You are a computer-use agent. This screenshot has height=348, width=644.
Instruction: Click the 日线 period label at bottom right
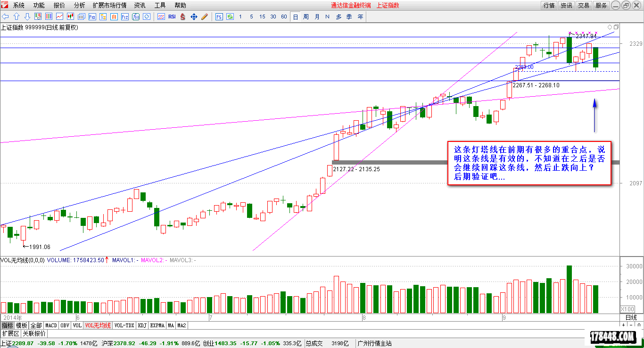coord(631,317)
